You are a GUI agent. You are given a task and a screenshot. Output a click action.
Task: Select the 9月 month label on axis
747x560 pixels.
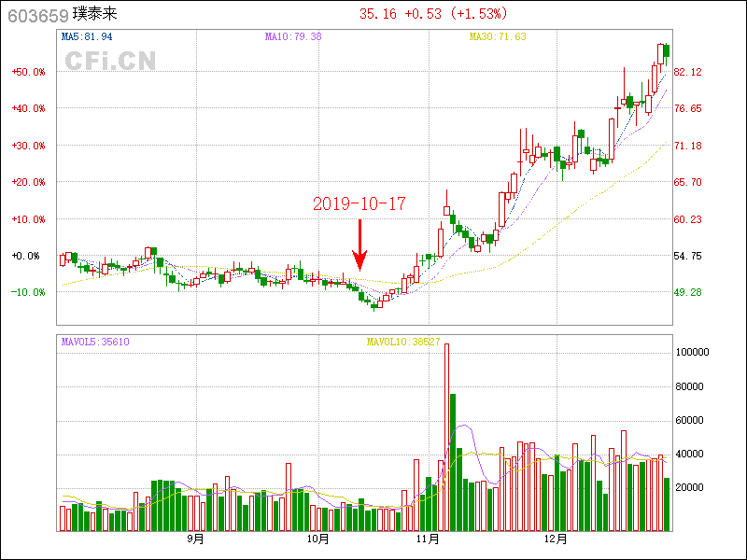pyautogui.click(x=195, y=539)
